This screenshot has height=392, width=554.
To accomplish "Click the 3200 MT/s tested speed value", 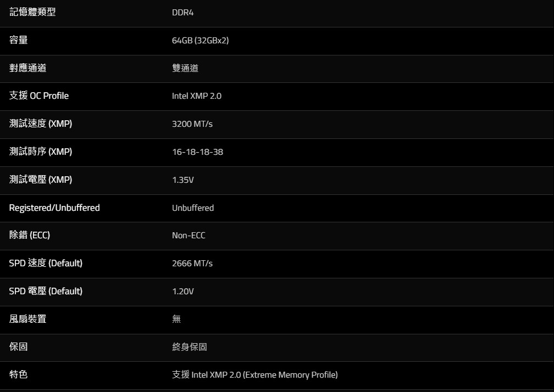I will 192,124.
